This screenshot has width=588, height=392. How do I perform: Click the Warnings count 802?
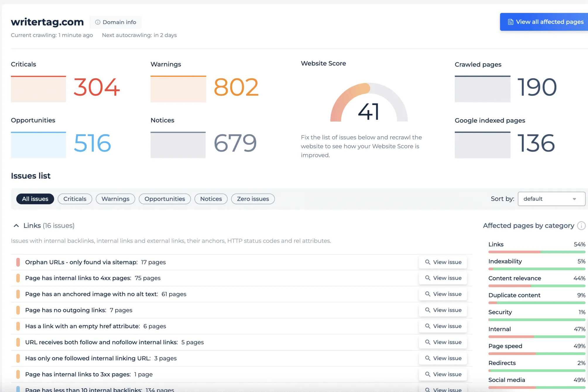236,87
